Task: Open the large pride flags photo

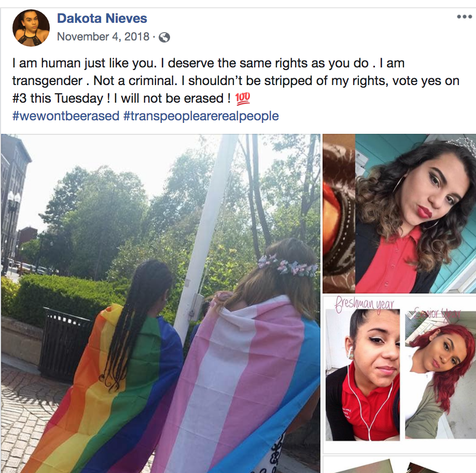Action: click(161, 303)
